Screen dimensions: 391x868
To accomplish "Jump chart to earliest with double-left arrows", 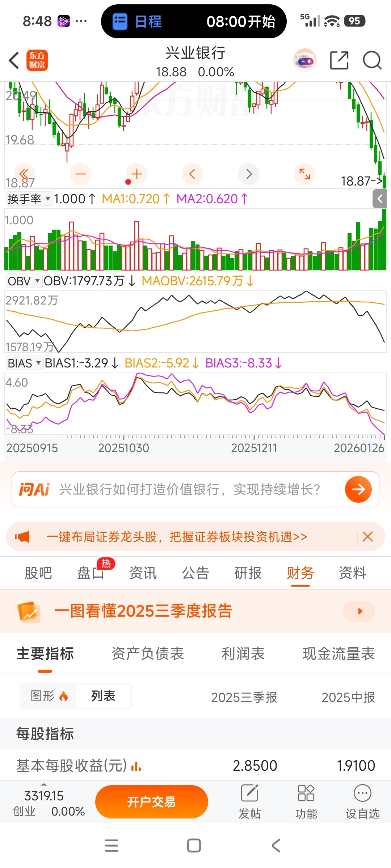I will pos(24,174).
